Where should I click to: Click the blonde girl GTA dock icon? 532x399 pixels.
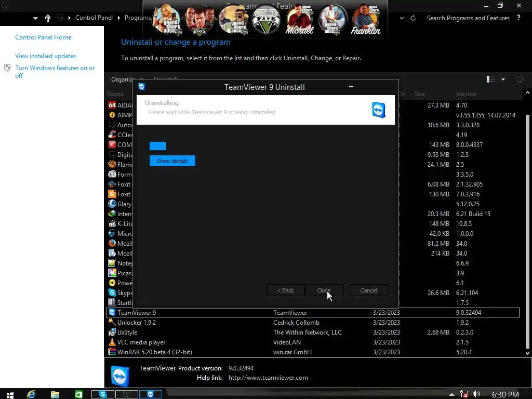coord(166,20)
